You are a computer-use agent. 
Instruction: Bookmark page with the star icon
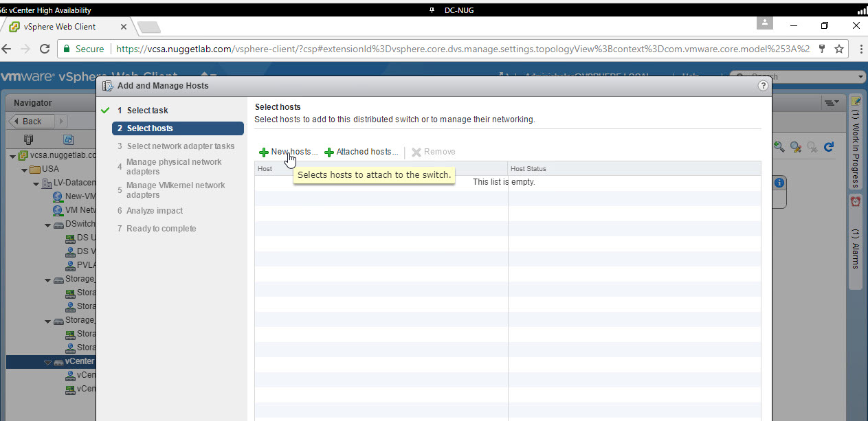[839, 49]
